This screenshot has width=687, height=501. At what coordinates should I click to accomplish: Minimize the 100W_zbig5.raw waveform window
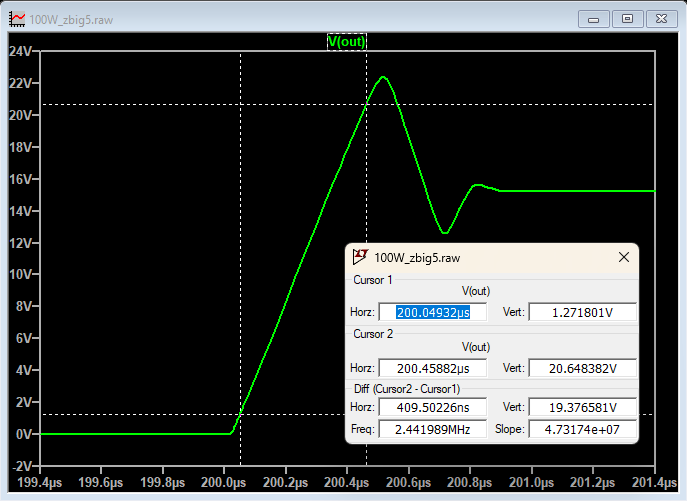(593, 19)
